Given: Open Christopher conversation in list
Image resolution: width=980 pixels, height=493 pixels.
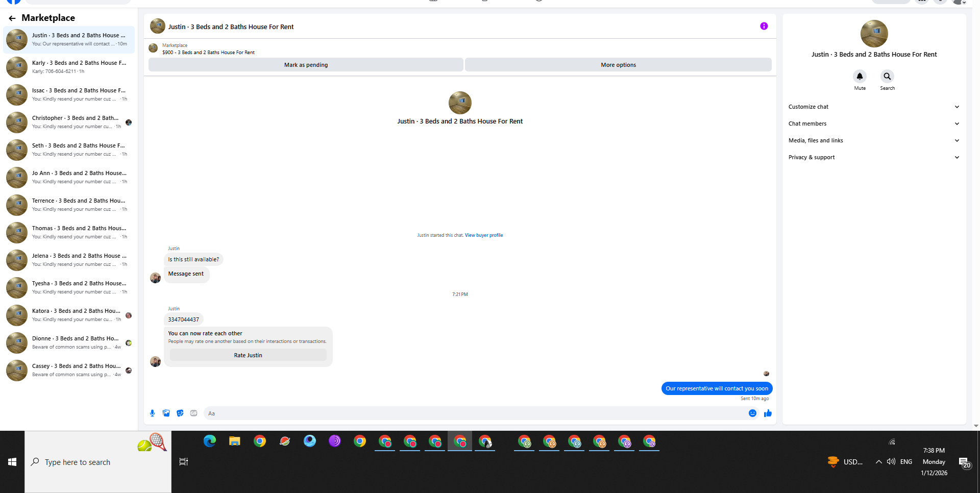Looking at the screenshot, I should pyautogui.click(x=69, y=122).
